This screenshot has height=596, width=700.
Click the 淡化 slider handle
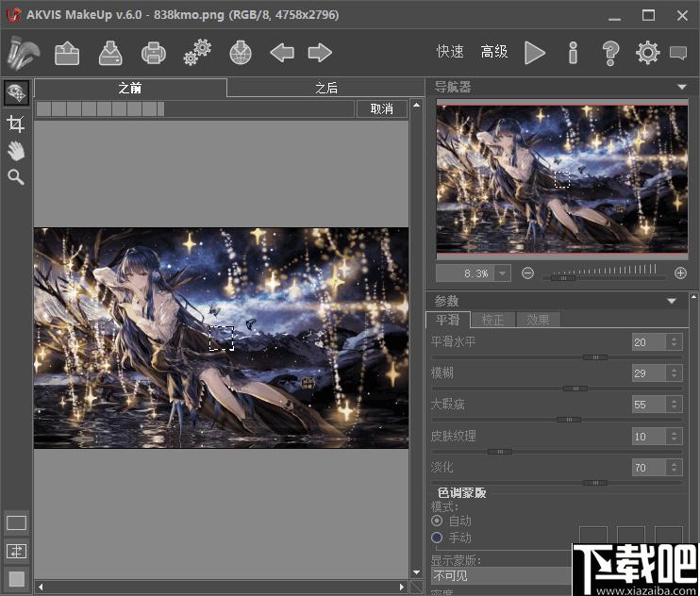[x=595, y=483]
